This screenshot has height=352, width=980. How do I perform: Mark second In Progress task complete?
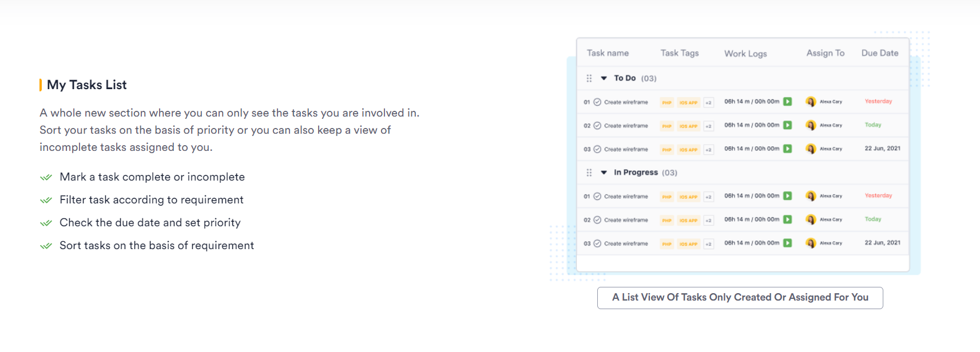click(597, 220)
